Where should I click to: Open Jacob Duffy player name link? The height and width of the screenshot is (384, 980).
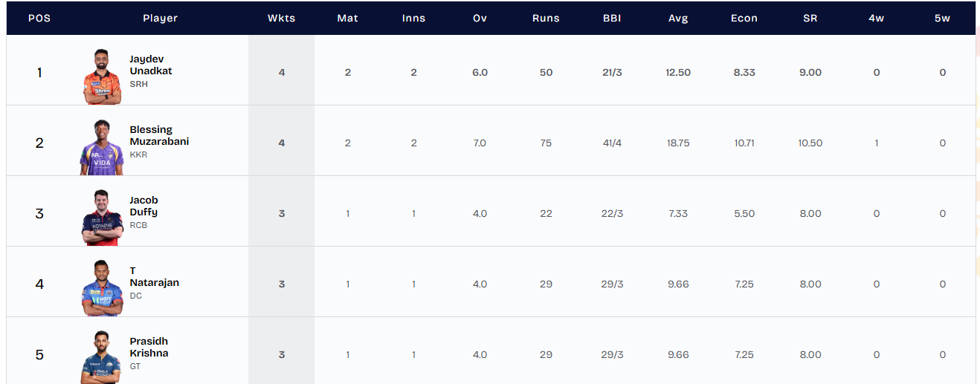144,206
